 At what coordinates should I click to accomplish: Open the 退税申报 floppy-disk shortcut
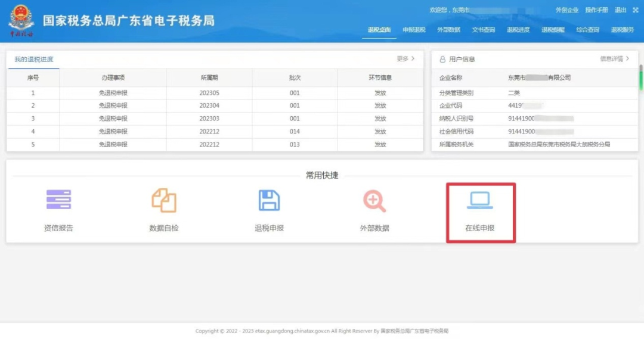[x=269, y=211]
